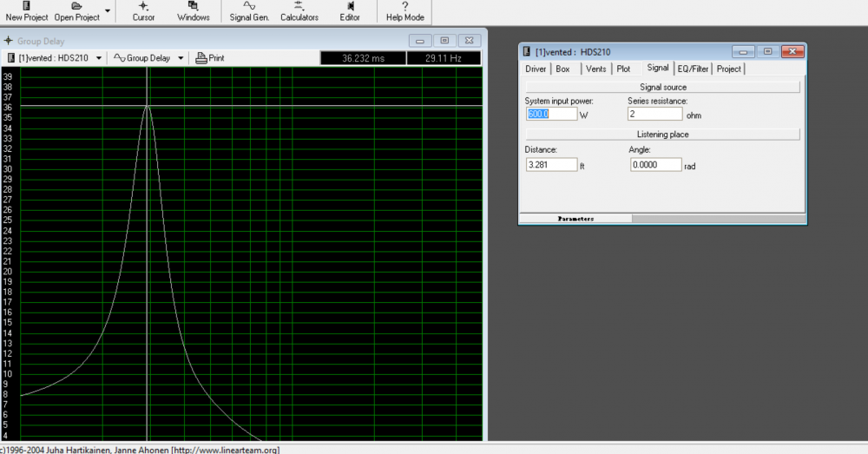Minimize the [1]vented : HDS210 properties window
Viewport: 868px width, 454px height.
coord(743,51)
